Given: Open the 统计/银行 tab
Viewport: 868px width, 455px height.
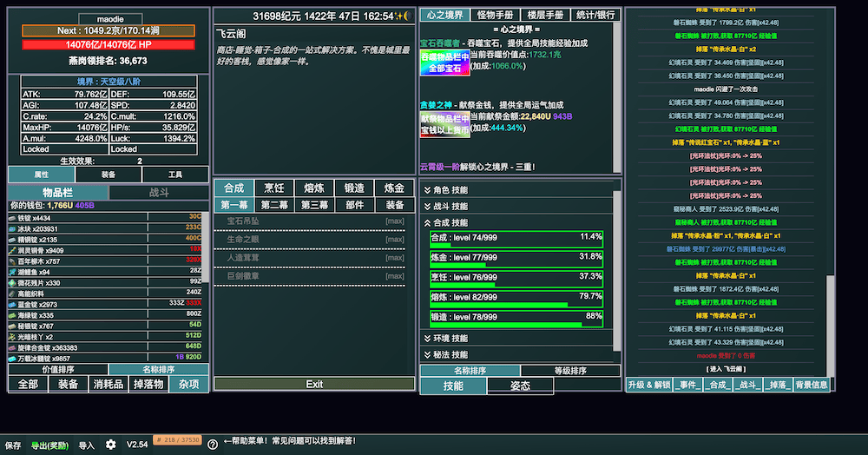Looking at the screenshot, I should pyautogui.click(x=595, y=15).
